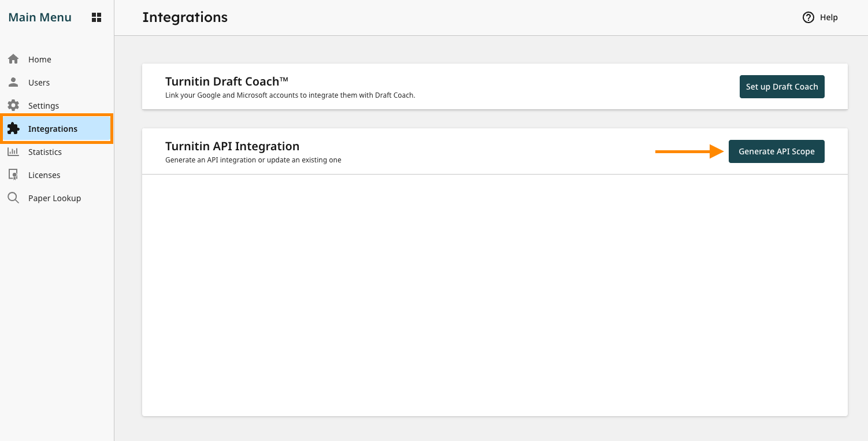
Task: Click the Users person icon
Action: [13, 82]
